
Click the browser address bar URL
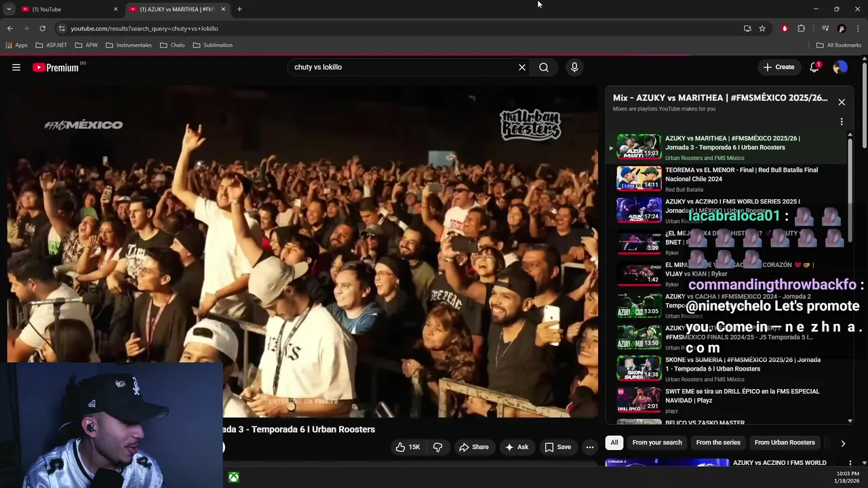point(144,28)
